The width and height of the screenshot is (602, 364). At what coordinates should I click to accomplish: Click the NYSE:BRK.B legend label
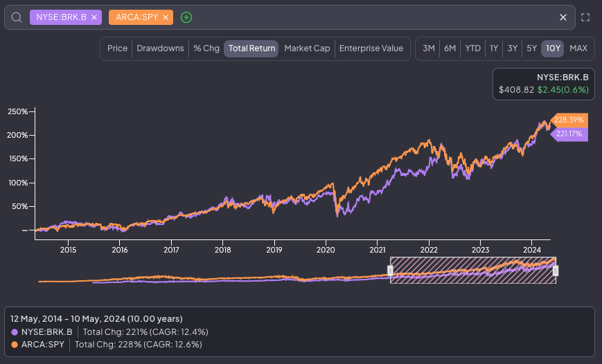tap(47, 332)
